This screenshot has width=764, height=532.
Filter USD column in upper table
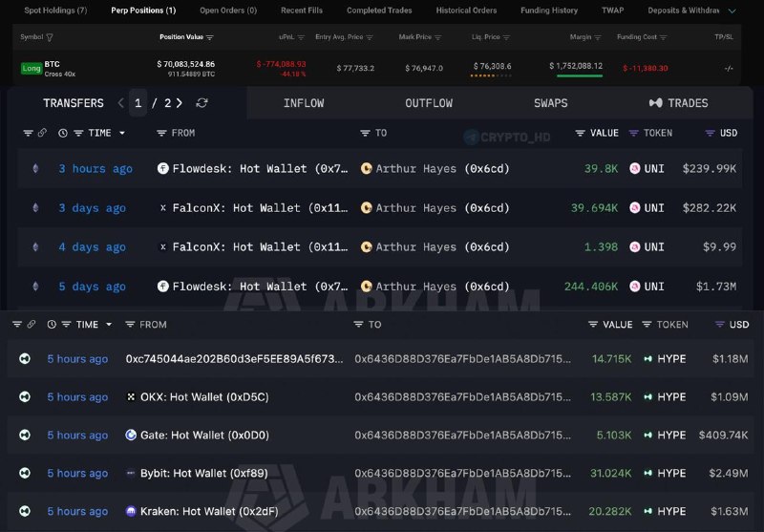(710, 133)
